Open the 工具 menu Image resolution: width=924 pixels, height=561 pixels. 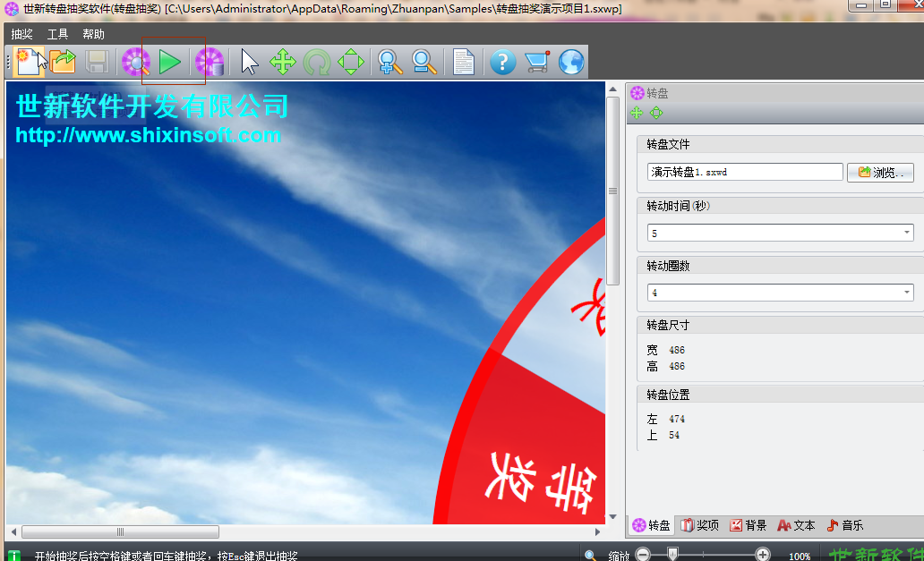pos(57,34)
